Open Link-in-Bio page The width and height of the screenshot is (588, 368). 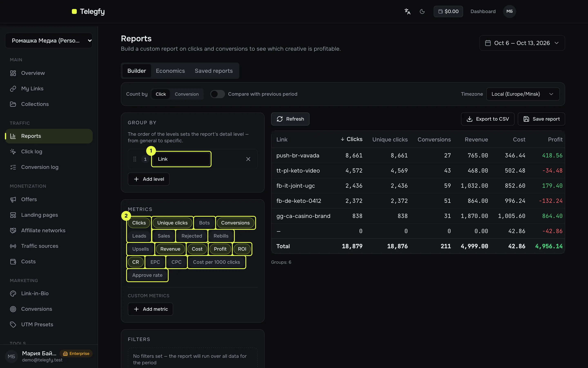tap(49, 294)
